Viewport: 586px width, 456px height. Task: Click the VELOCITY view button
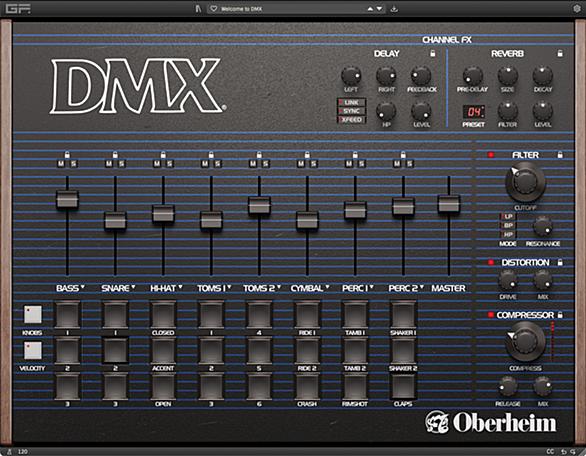pos(33,350)
